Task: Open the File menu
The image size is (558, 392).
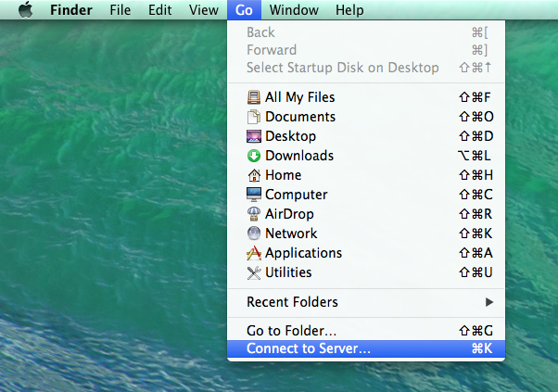Action: pyautogui.click(x=120, y=10)
